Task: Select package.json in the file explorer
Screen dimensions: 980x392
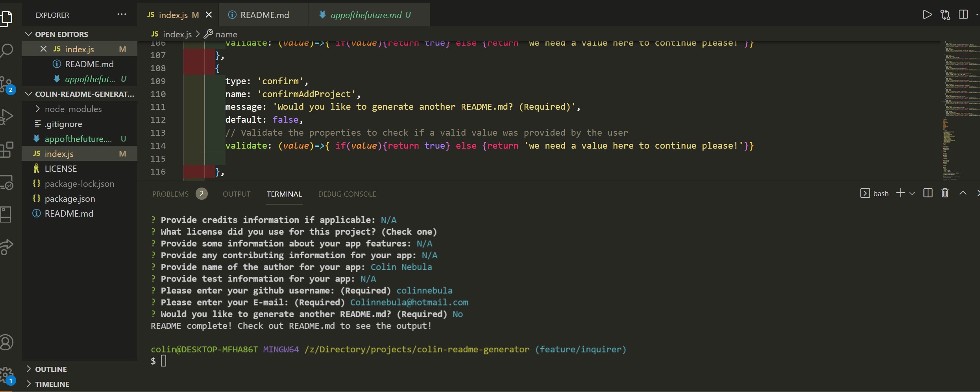Action: (69, 199)
